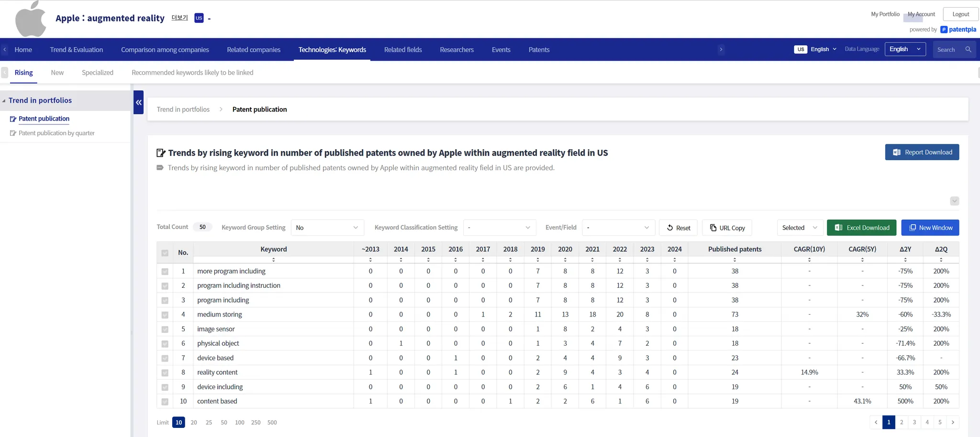Log out with the Logout button
This screenshot has height=437, width=980.
tap(961, 14)
